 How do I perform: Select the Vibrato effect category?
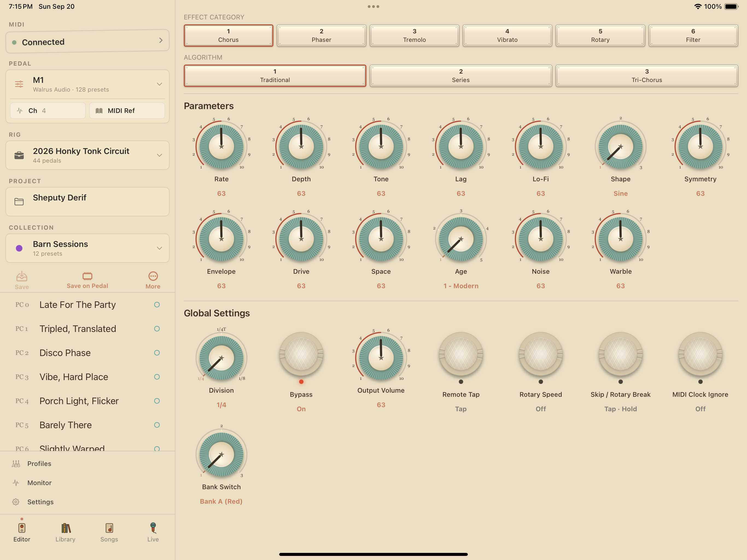[507, 36]
